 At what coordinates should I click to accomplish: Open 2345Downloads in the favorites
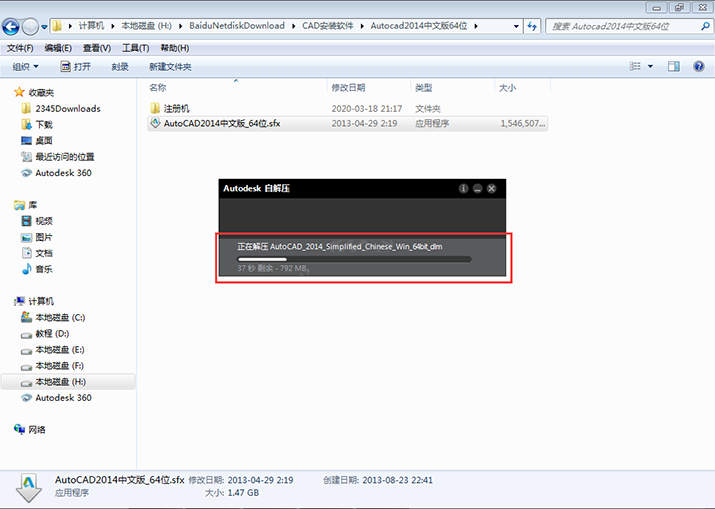[61, 109]
